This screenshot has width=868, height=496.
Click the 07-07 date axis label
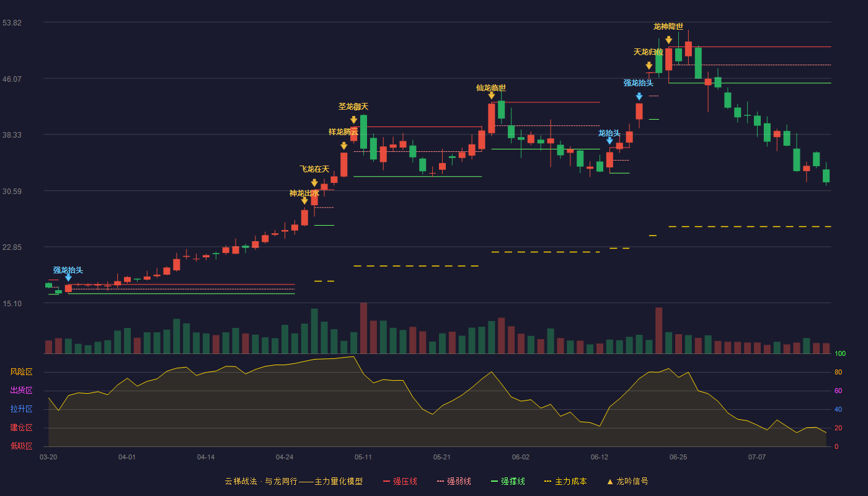pyautogui.click(x=757, y=457)
